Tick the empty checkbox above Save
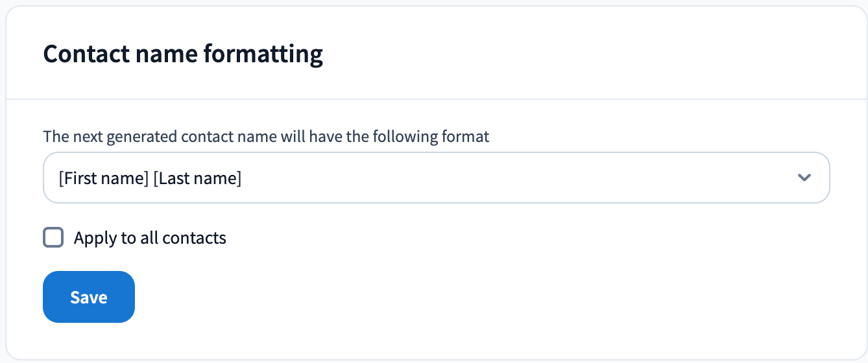The image size is (868, 363). point(53,238)
